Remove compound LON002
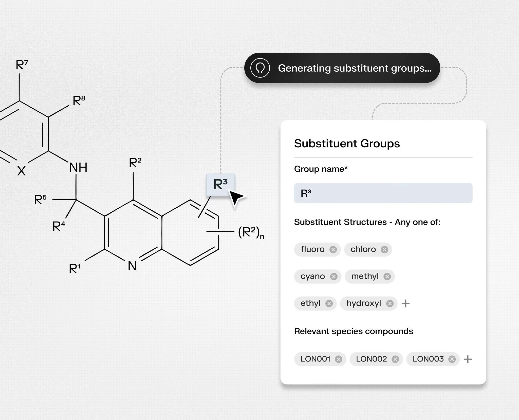519x420 pixels. (395, 359)
